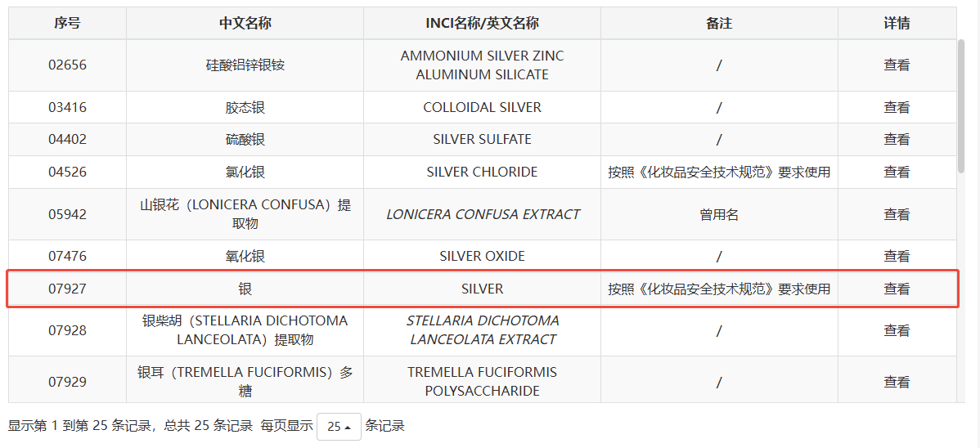Open 查看 for STELLARIA DICHOTOMA extract
Image resolution: width=980 pixels, height=448 pixels.
(x=897, y=330)
